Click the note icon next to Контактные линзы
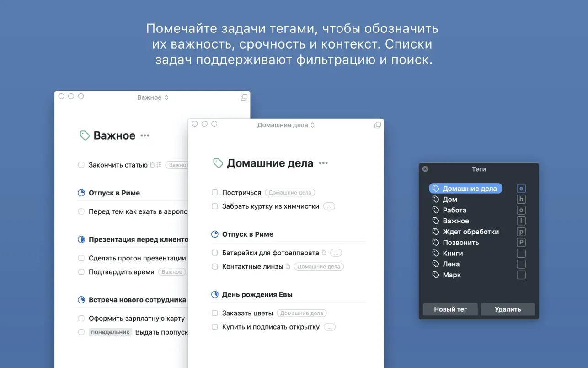The image size is (588, 368). [288, 266]
